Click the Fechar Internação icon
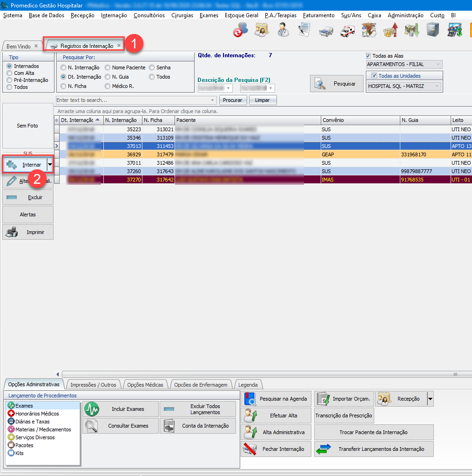Viewport: 472px width, 476px height. [251, 449]
